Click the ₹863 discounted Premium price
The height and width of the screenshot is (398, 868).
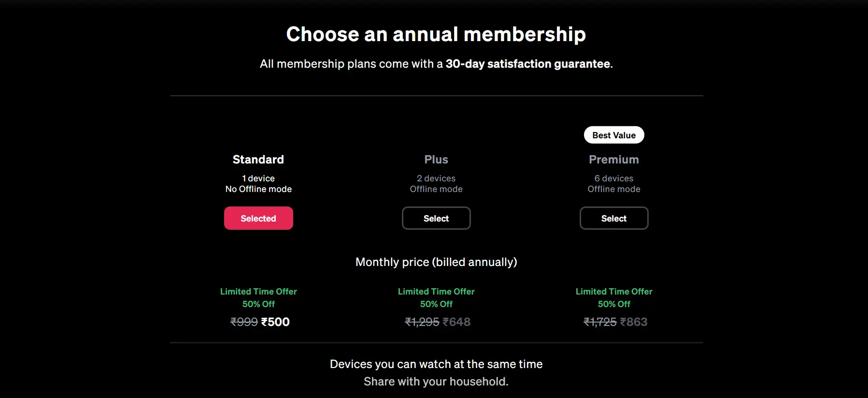click(635, 322)
